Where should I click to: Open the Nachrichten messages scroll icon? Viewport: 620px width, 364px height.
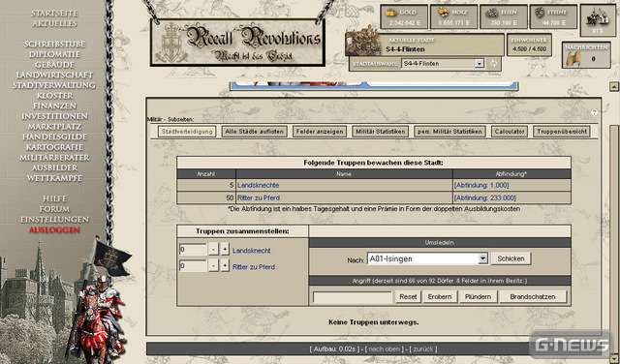point(573,58)
